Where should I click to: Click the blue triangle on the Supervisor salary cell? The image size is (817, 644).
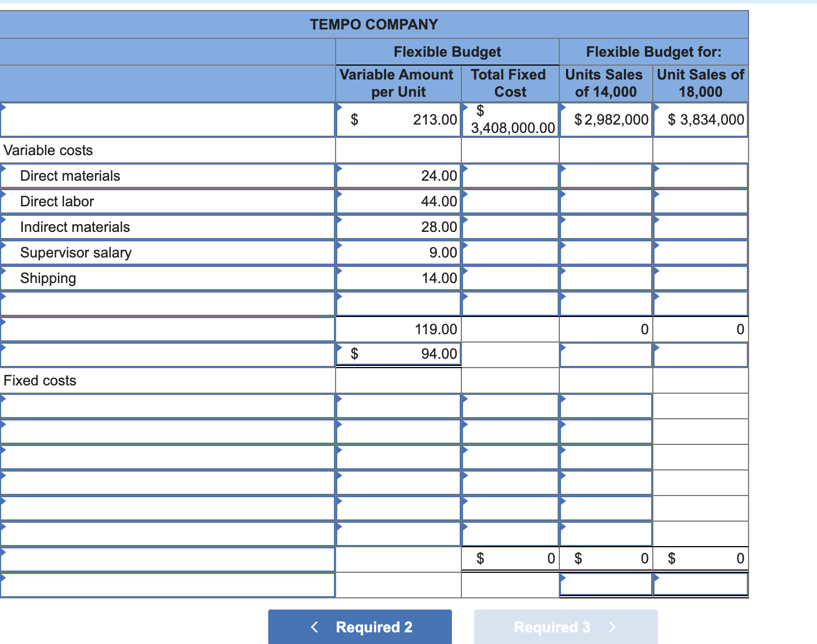pyautogui.click(x=339, y=245)
